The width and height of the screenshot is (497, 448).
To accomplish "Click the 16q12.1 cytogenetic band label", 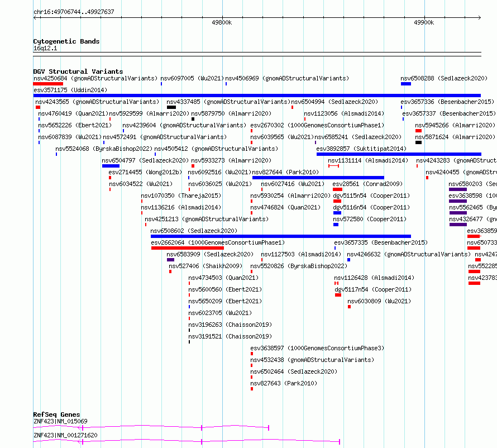I will tap(45, 48).
